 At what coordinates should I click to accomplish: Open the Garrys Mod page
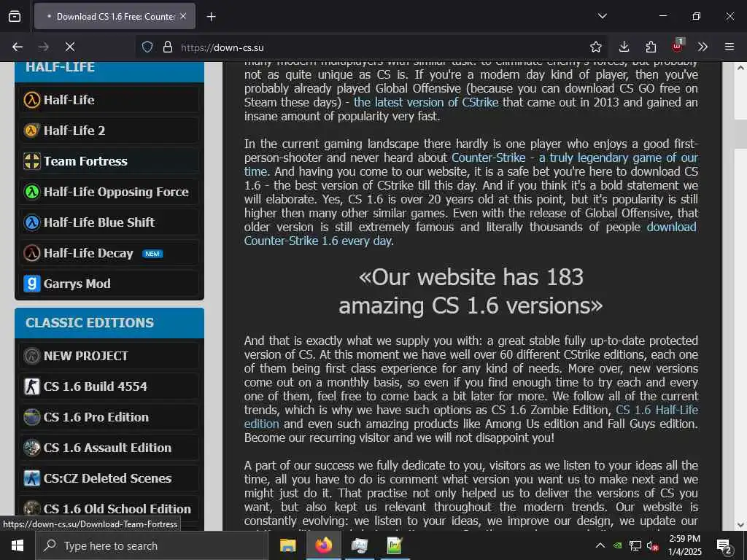click(x=109, y=284)
